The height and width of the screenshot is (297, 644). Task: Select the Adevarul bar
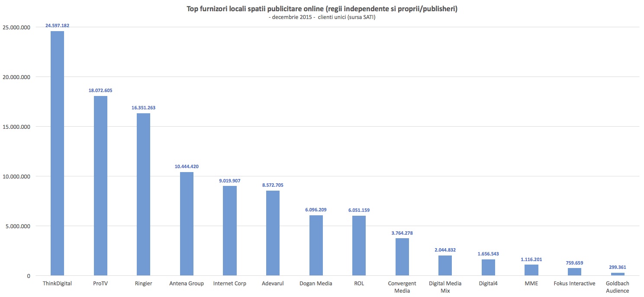pos(273,233)
